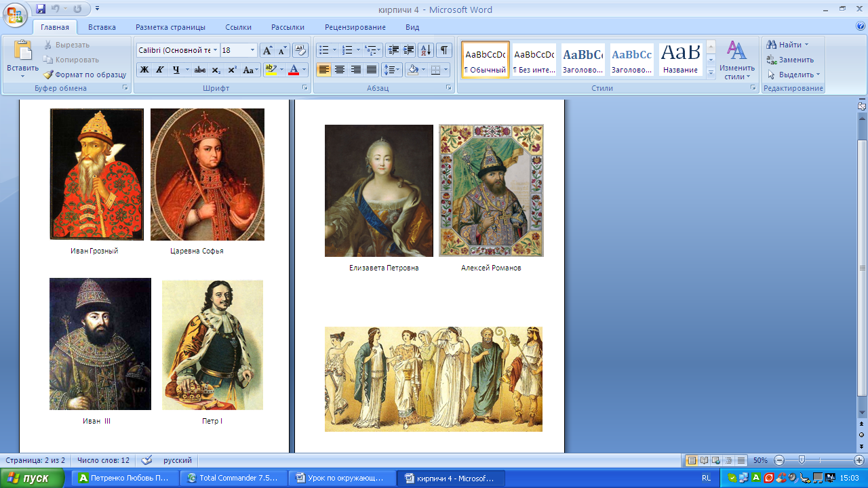Open font name combo box dropdown

(215, 50)
